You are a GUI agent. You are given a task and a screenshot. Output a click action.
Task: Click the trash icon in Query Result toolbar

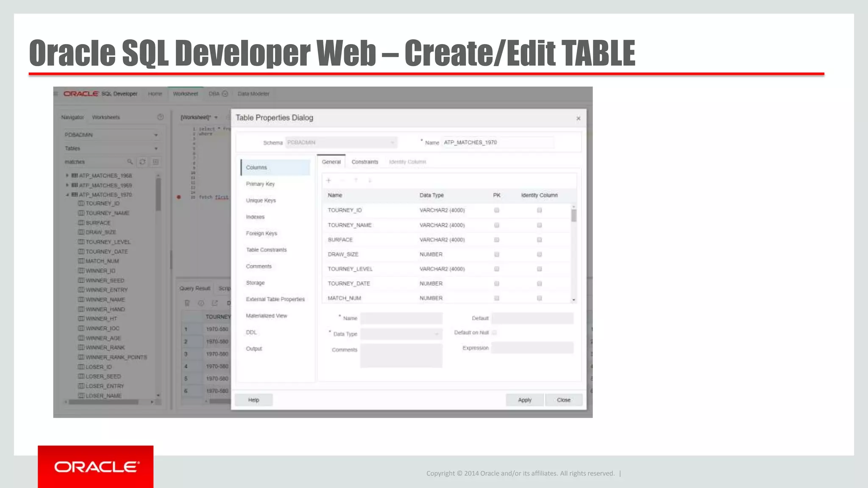pyautogui.click(x=187, y=303)
